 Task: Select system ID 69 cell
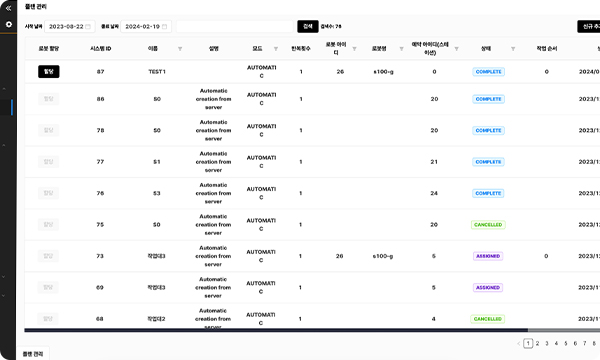(99, 287)
